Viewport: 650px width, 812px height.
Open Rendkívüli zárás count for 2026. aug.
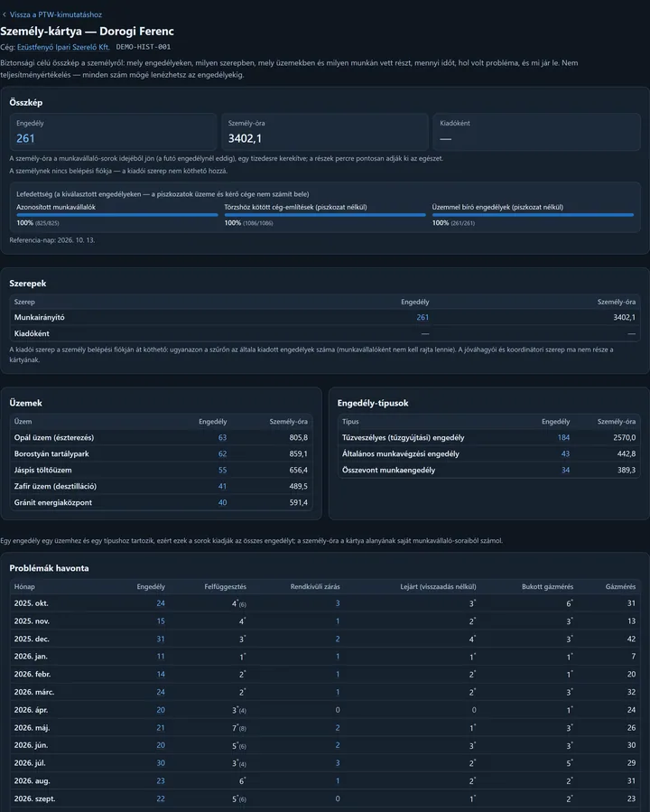(x=338, y=781)
